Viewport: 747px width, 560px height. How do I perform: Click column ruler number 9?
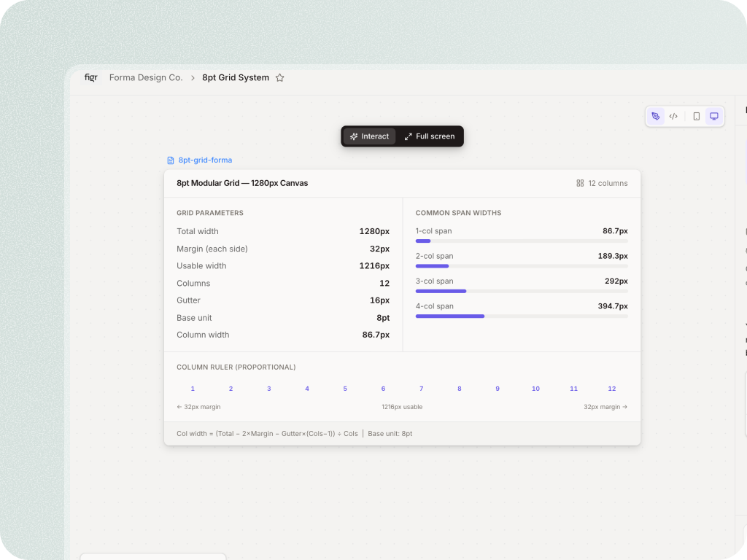coord(498,389)
